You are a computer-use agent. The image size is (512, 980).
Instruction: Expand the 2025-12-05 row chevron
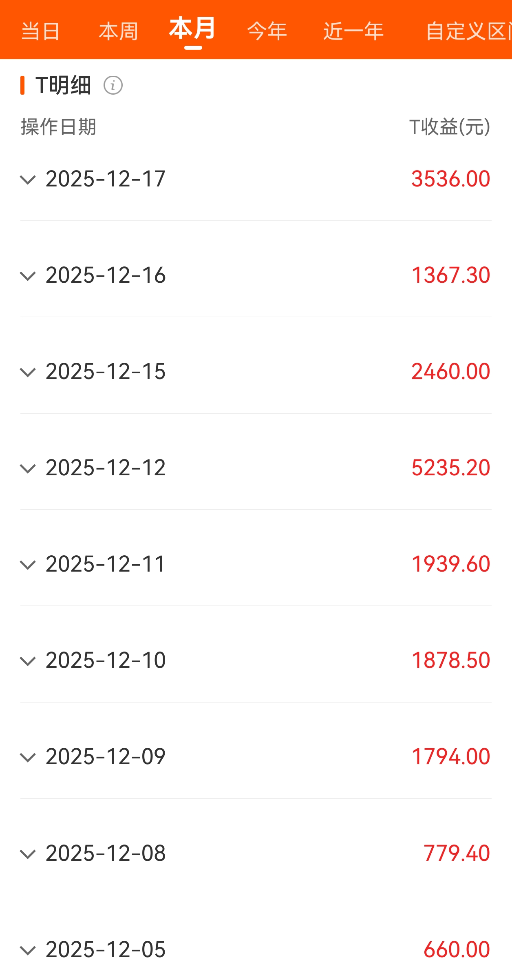(28, 950)
